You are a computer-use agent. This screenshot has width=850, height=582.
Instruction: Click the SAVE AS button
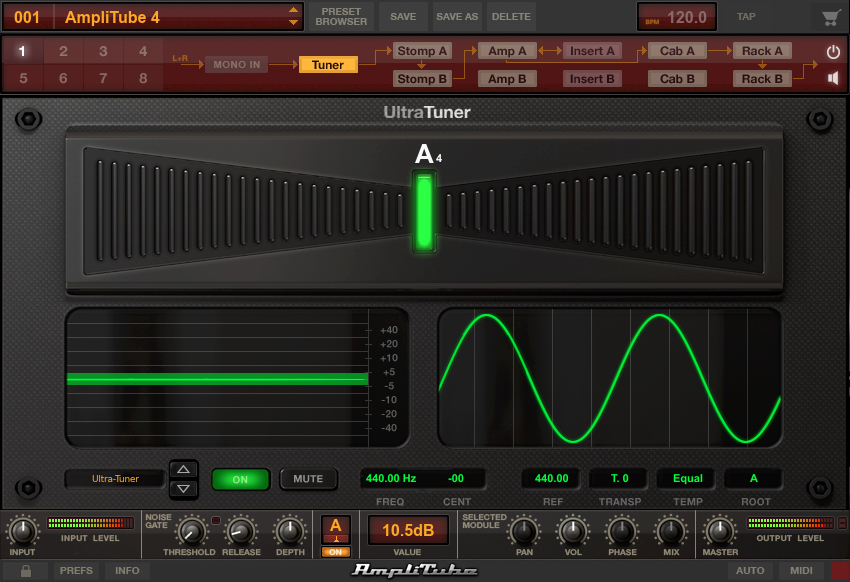457,16
